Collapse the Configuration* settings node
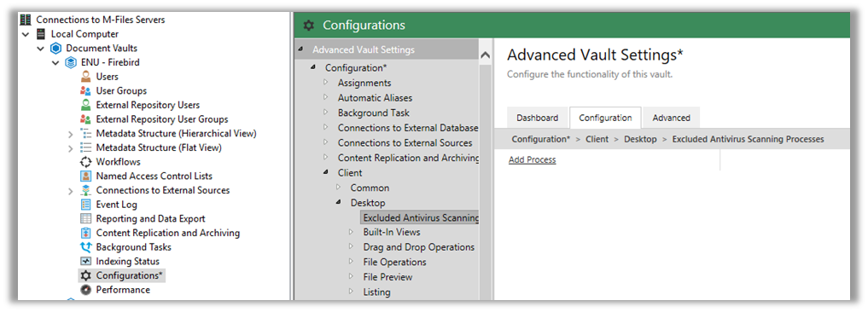The image size is (868, 312). pos(313,67)
